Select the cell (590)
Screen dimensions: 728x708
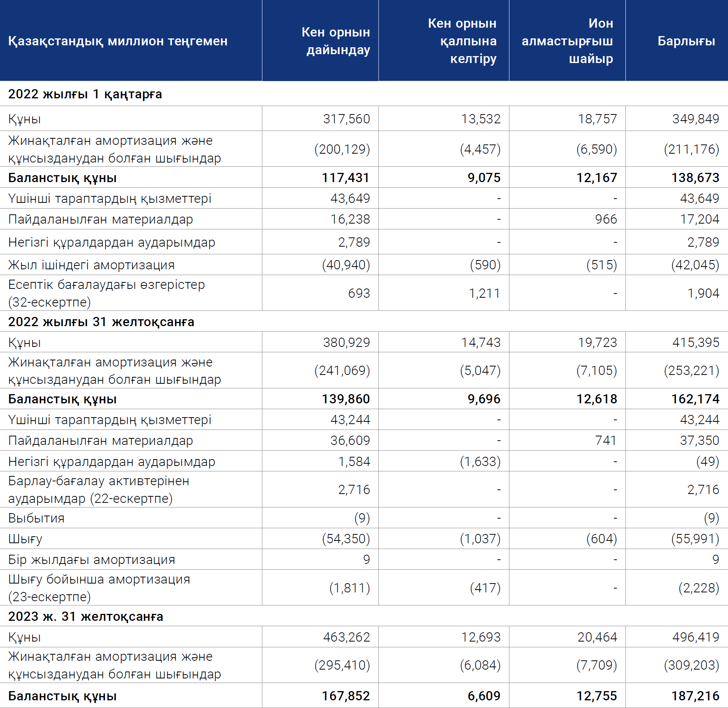click(x=485, y=265)
